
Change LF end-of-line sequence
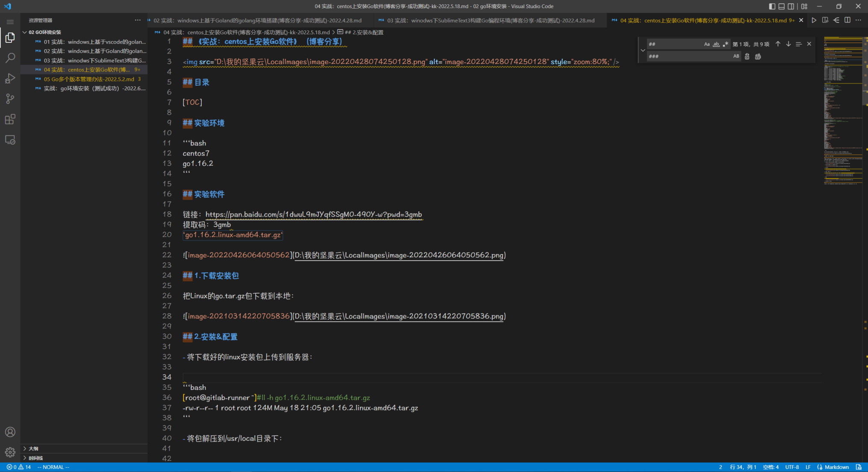click(x=808, y=467)
